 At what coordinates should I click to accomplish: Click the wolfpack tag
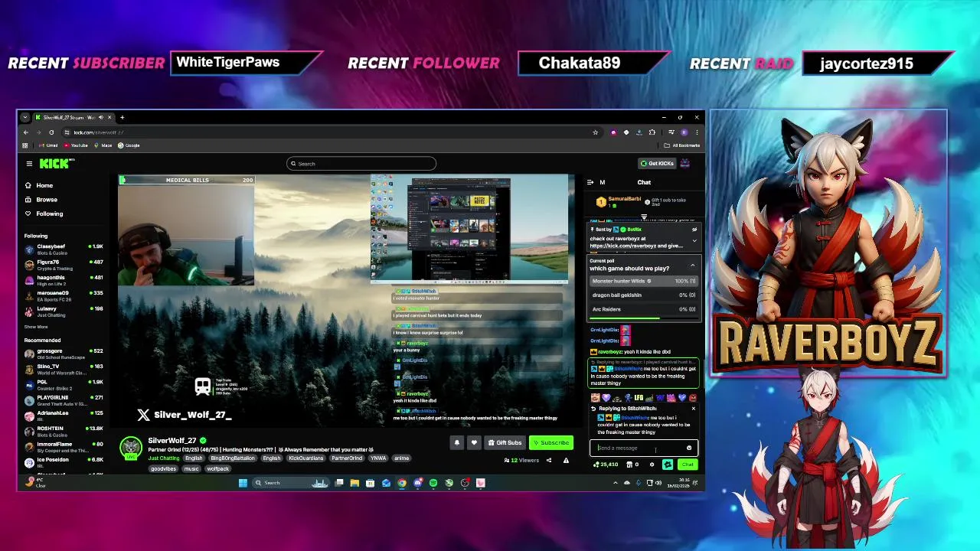[x=217, y=469]
